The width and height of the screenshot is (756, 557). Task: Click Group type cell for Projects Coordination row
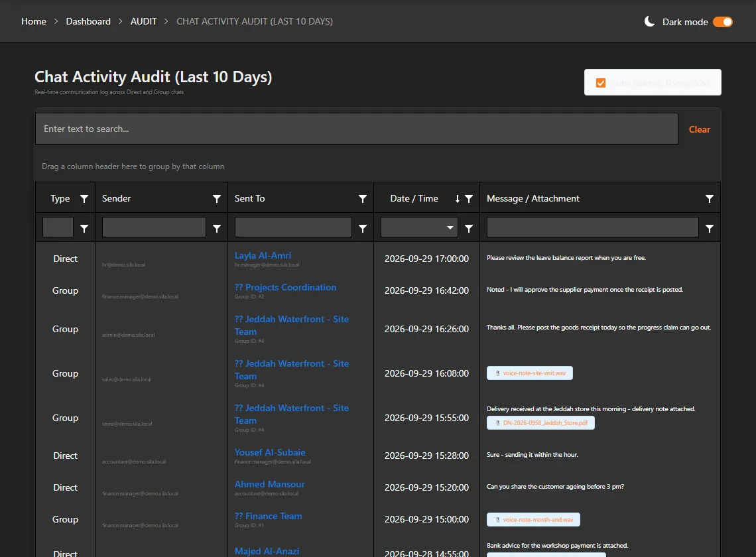pos(65,290)
